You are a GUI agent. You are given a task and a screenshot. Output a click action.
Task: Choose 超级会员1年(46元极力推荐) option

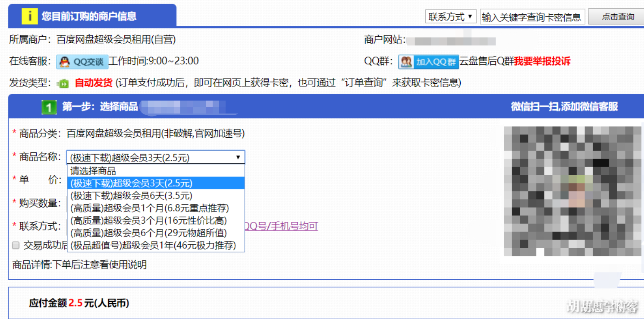156,246
